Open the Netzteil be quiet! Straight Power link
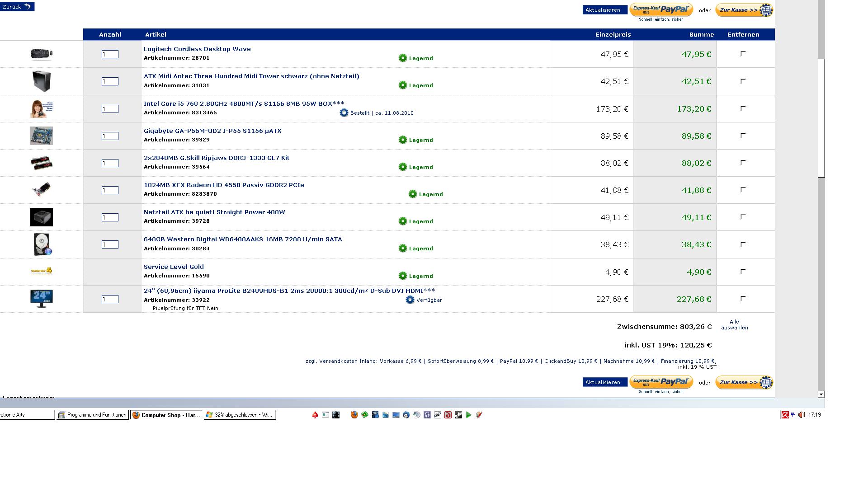The image size is (868, 488). [214, 212]
